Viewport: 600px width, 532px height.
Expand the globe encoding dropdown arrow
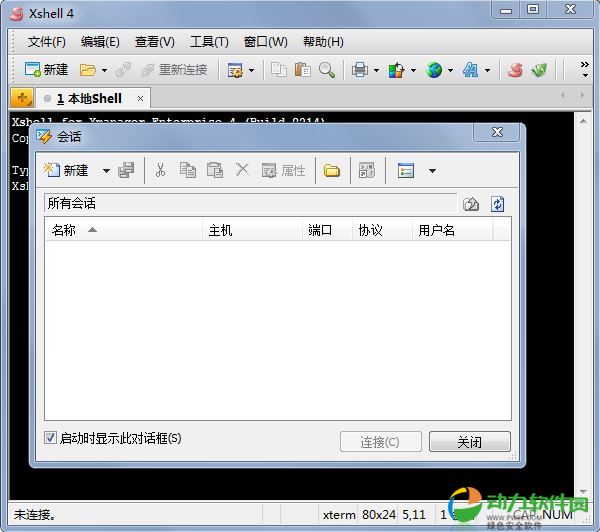[x=450, y=70]
